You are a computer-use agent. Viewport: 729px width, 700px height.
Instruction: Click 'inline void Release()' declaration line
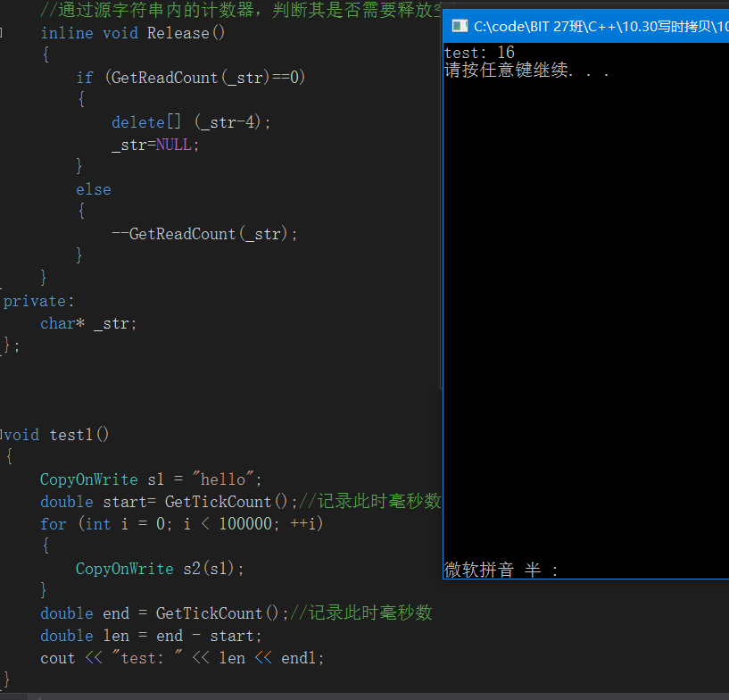pyautogui.click(x=132, y=33)
